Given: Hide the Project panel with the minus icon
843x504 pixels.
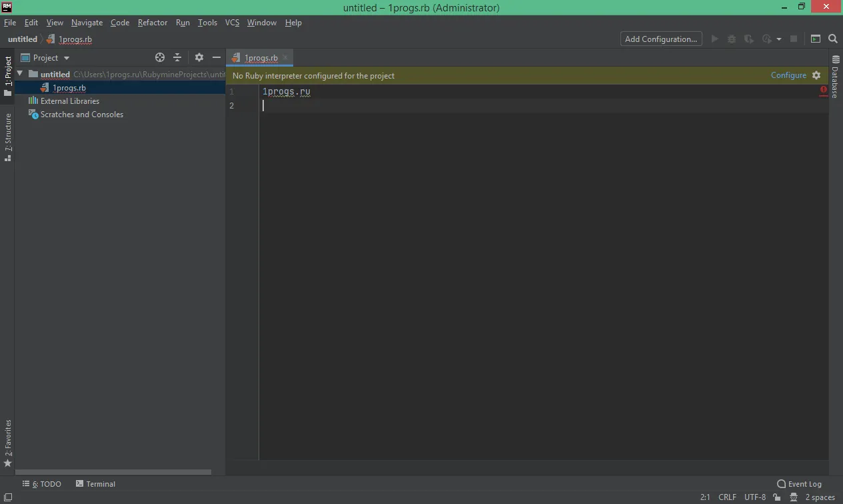Looking at the screenshot, I should pos(217,58).
